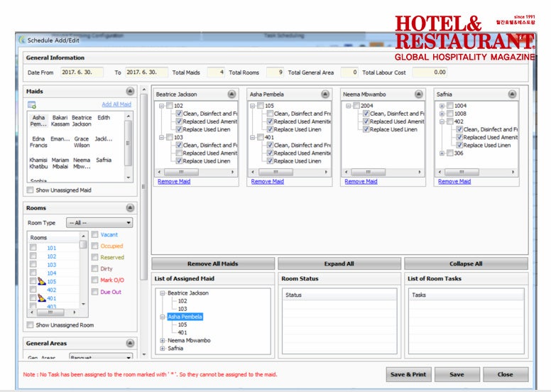Click horizontal scrollbar in Beatrice Jackson card
The image size is (551, 392).
(196, 172)
